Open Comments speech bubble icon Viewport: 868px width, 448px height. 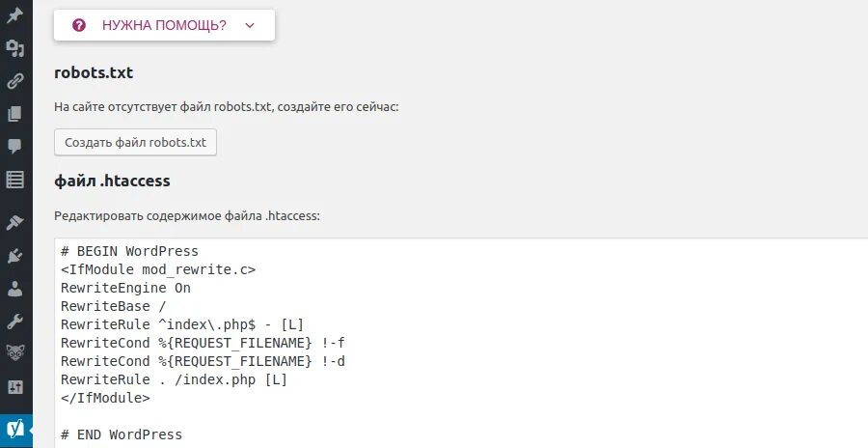(x=14, y=147)
